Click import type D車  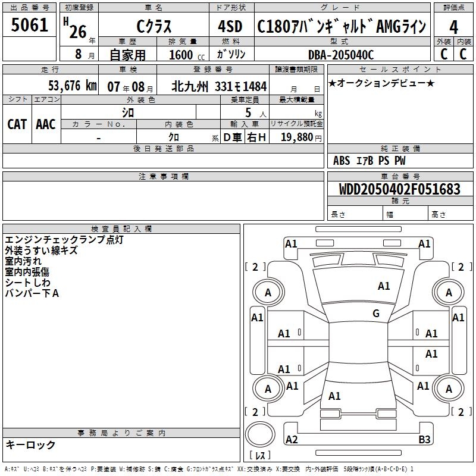pyautogui.click(x=233, y=137)
